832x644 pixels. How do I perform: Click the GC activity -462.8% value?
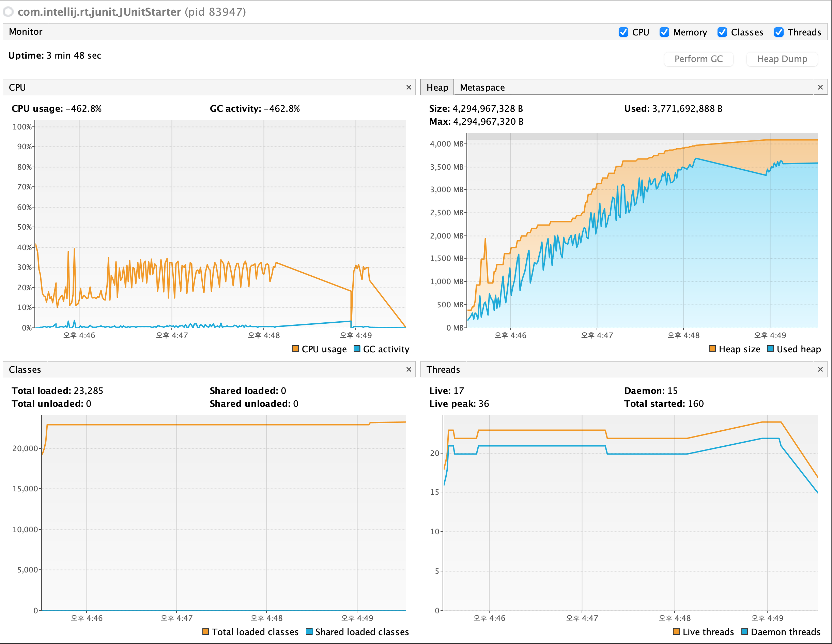tap(281, 109)
